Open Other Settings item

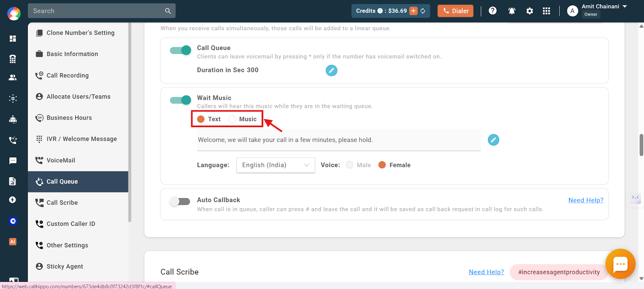coord(78,245)
